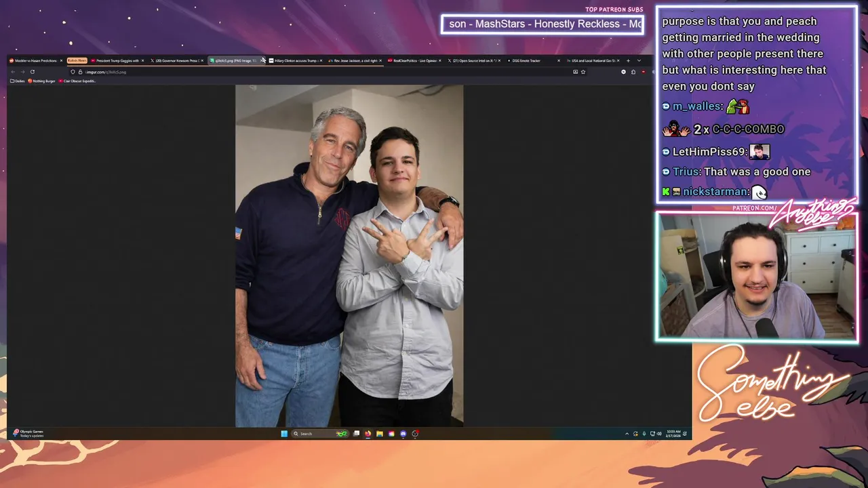Switch to USA and Local National Gas tab
Viewport: 868px width, 488px height.
pos(591,60)
